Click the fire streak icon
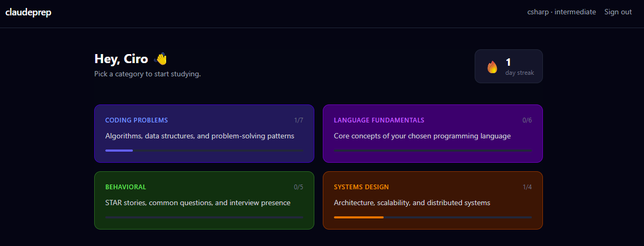 point(493,67)
